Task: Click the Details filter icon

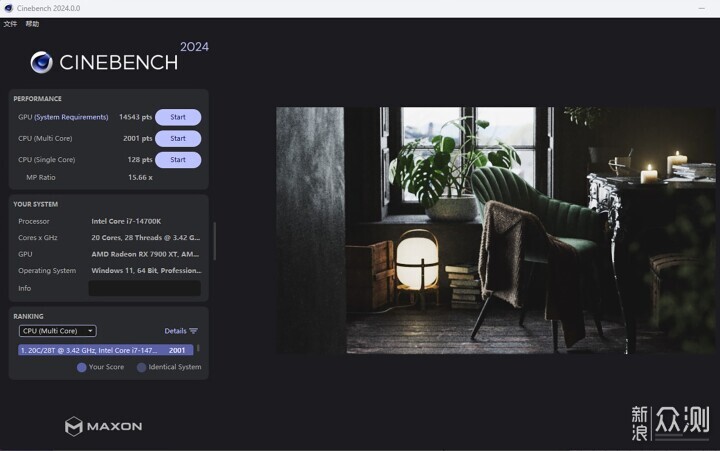Action: pyautogui.click(x=193, y=331)
